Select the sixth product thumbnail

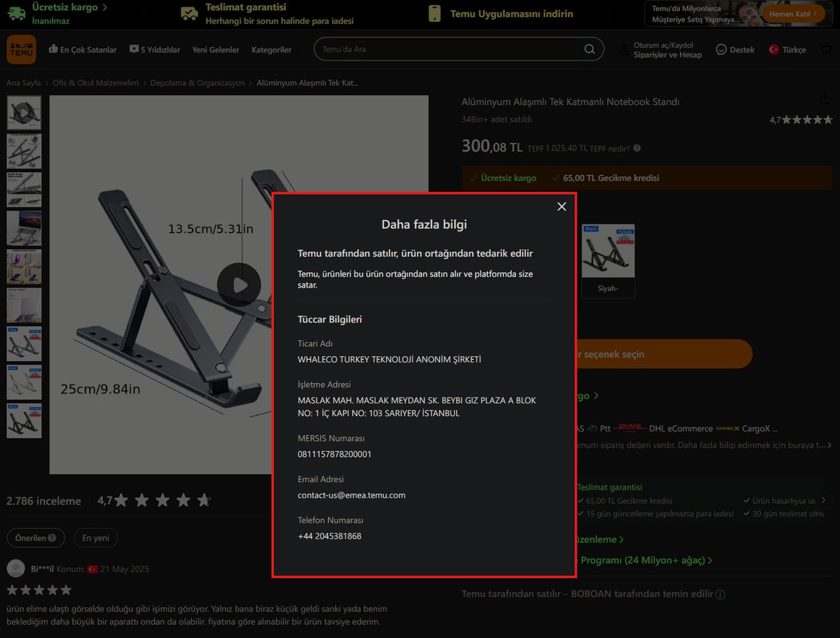pos(24,305)
